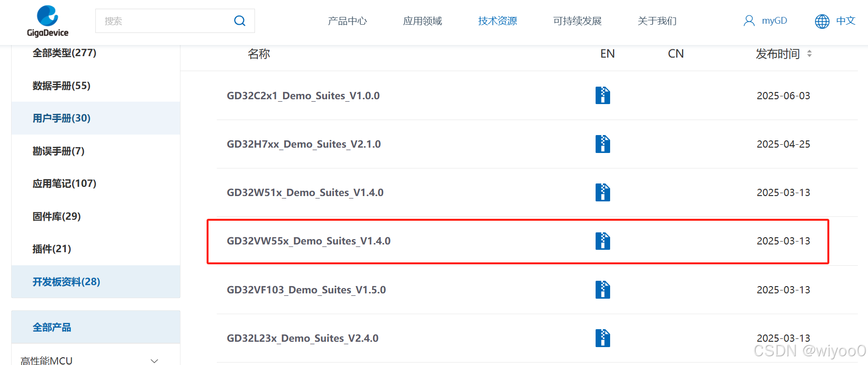Open GD32C2x1_Demo_Suites_V1.0.0 file name
868x365 pixels.
tap(303, 96)
